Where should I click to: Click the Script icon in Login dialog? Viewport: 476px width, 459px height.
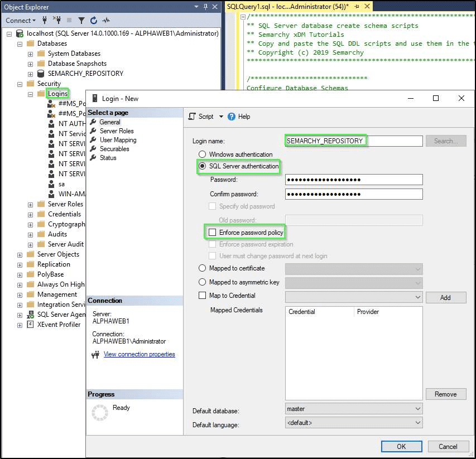[192, 117]
